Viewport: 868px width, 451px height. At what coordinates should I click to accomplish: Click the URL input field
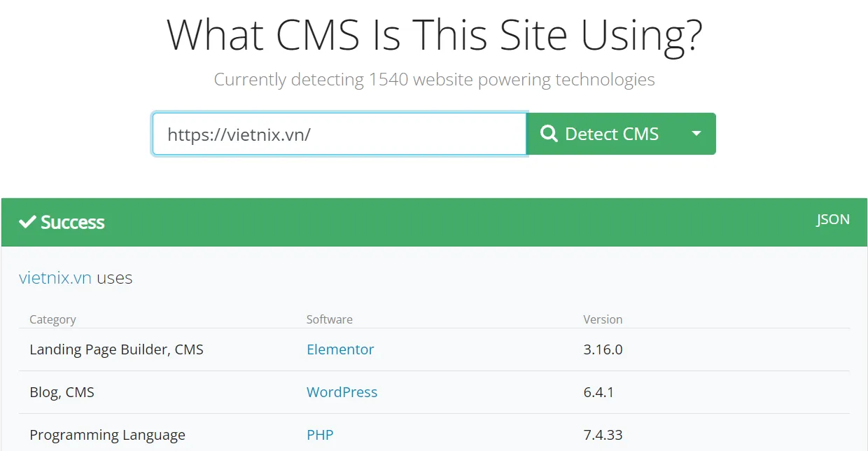coord(339,133)
